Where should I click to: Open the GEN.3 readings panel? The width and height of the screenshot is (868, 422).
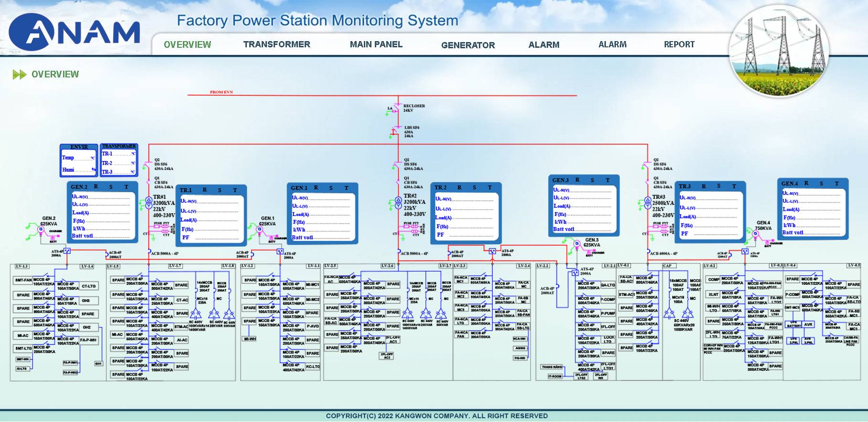tap(584, 206)
